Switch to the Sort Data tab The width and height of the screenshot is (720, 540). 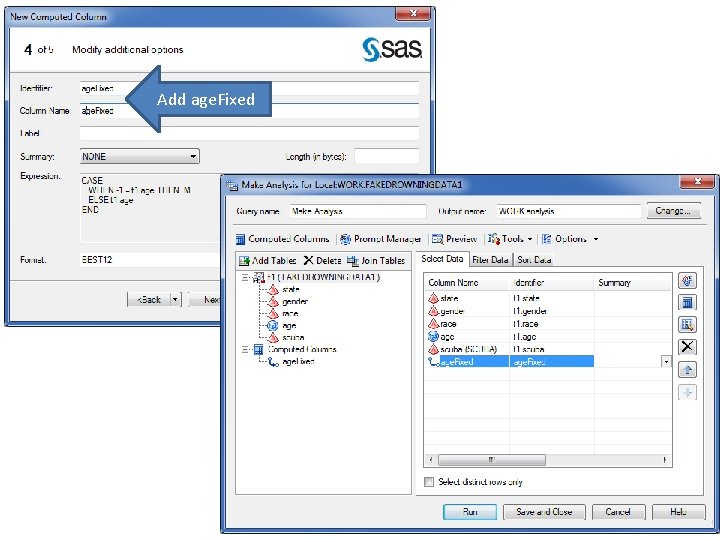534,260
